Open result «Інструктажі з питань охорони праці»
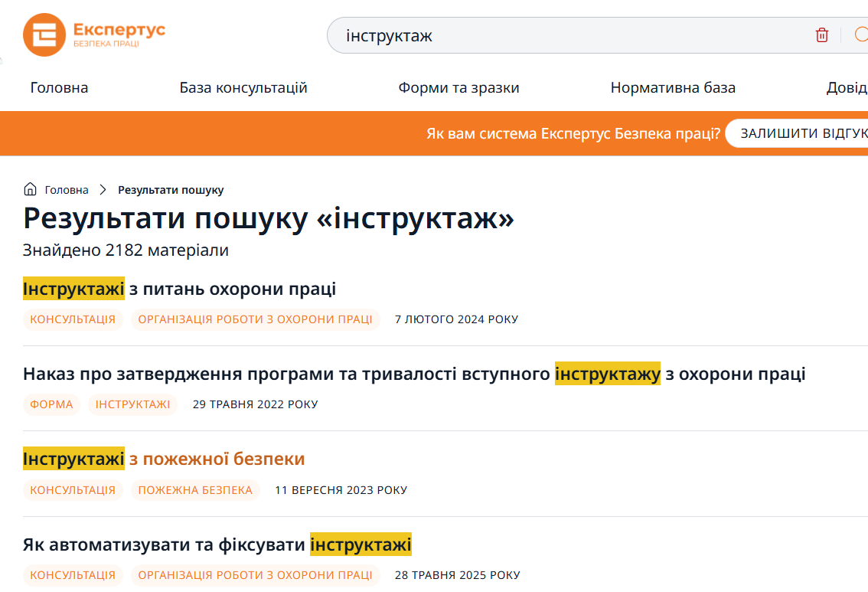Screen dimensions: 868x592 click(x=180, y=289)
